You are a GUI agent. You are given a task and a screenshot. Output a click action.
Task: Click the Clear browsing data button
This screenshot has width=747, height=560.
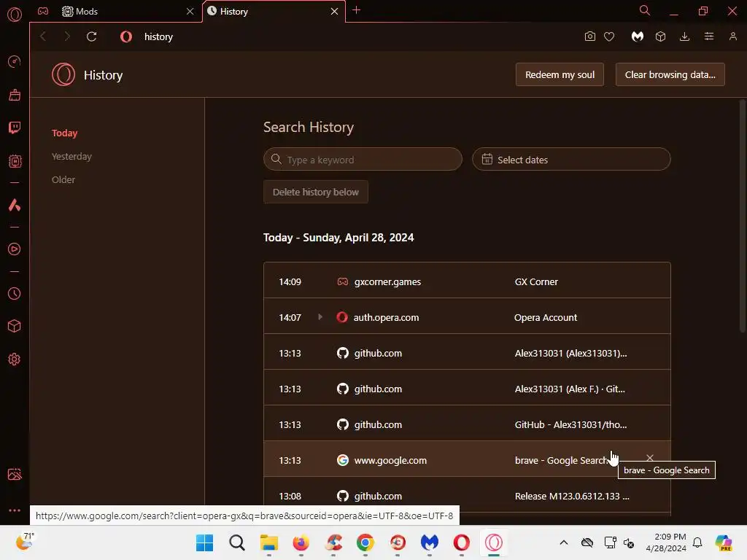pos(670,75)
